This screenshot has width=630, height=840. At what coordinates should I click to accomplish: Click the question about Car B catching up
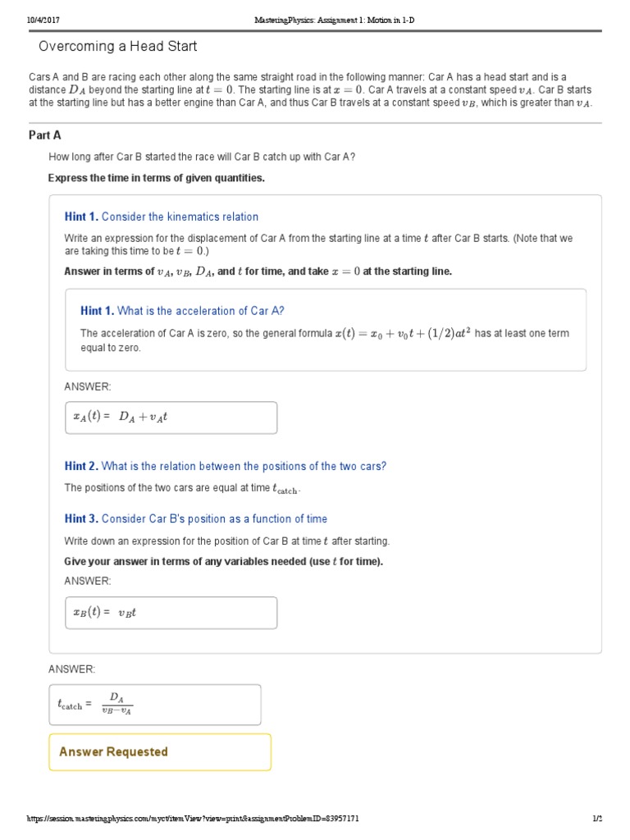pos(202,157)
